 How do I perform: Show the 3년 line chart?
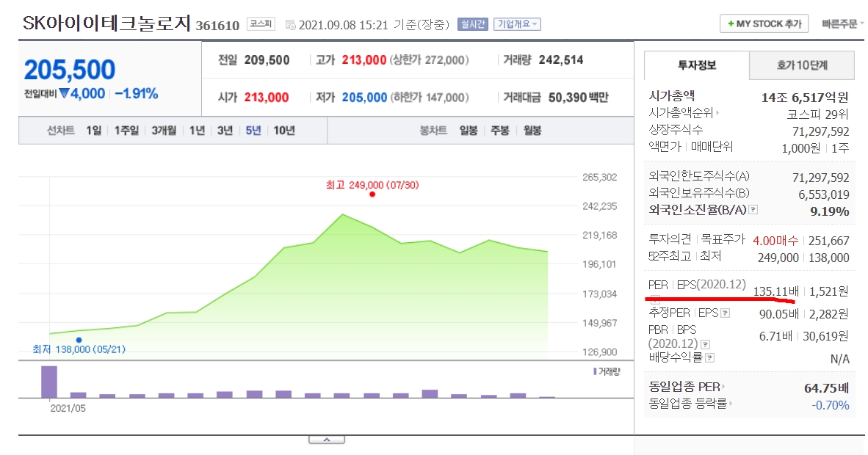click(225, 131)
